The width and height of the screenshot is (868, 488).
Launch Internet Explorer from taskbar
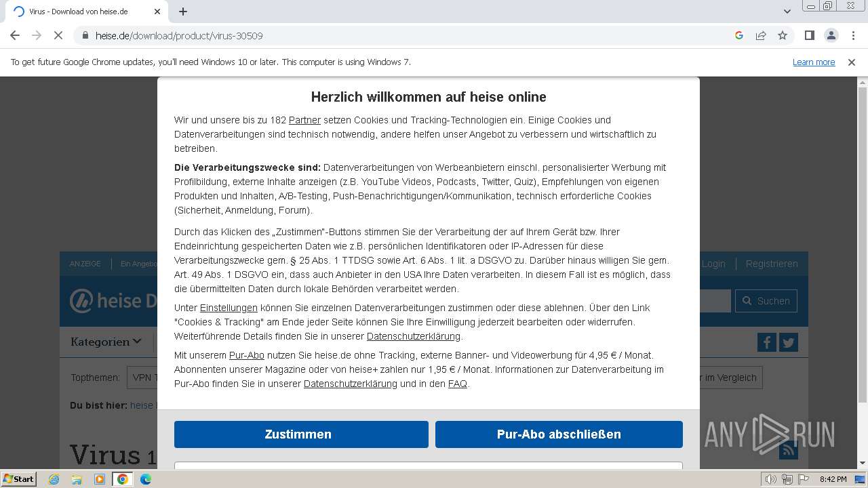54,479
